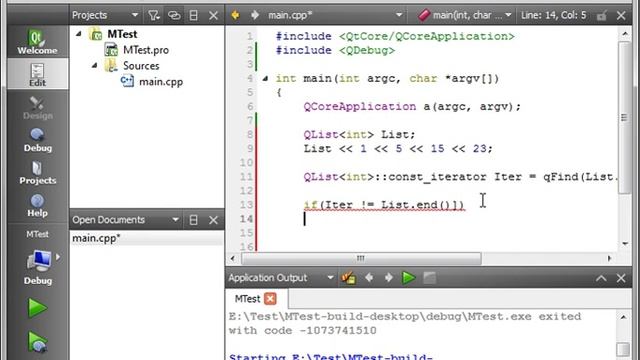Image resolution: width=640 pixels, height=360 pixels.
Task: Select the Sources folder item
Action: pyautogui.click(x=141, y=66)
